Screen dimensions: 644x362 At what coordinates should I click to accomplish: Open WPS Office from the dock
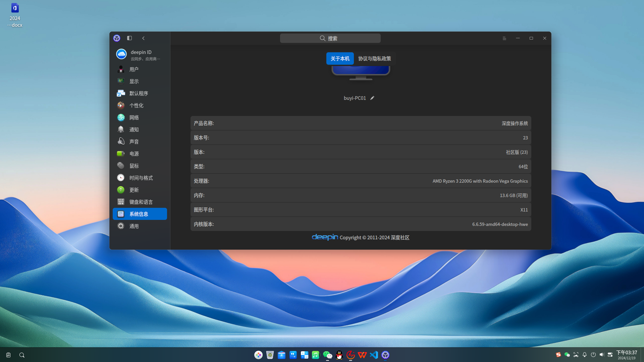click(362, 355)
